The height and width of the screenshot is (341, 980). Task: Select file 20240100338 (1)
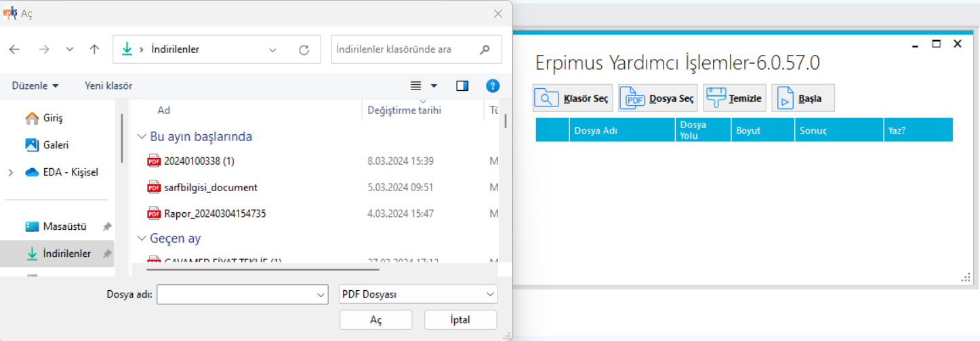(199, 161)
